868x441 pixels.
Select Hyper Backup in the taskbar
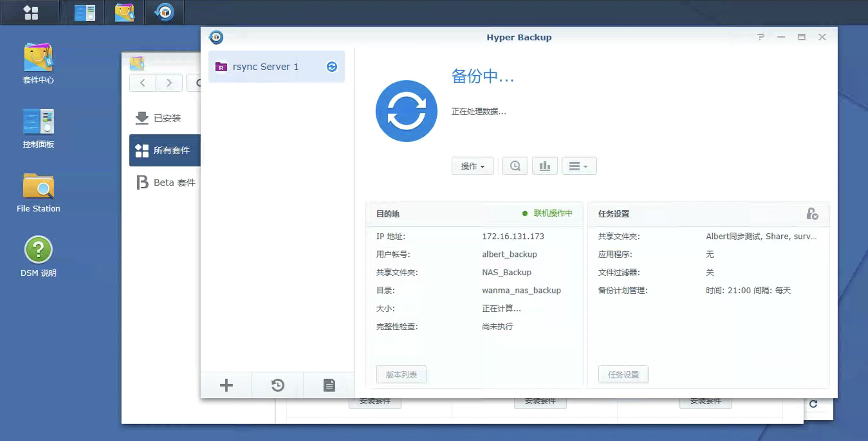165,12
